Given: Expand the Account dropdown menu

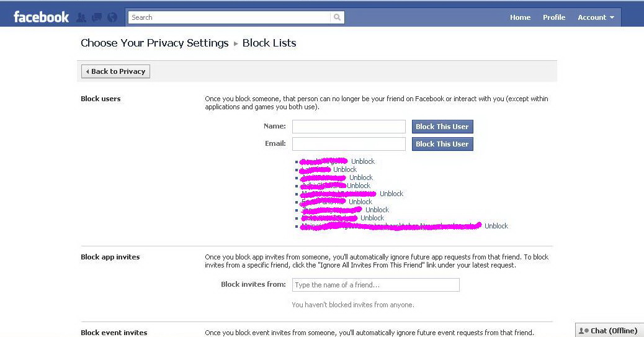Looking at the screenshot, I should (596, 17).
